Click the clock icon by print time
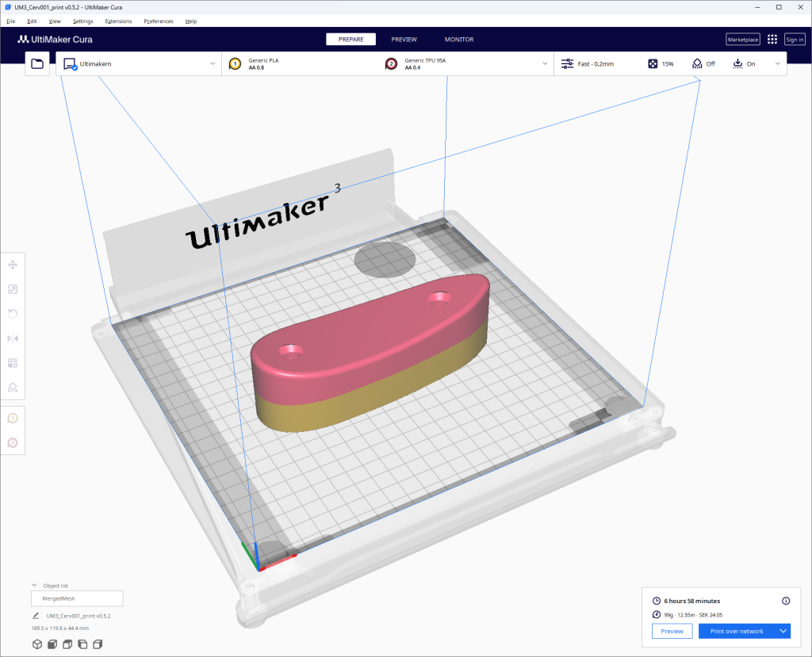 (x=656, y=601)
